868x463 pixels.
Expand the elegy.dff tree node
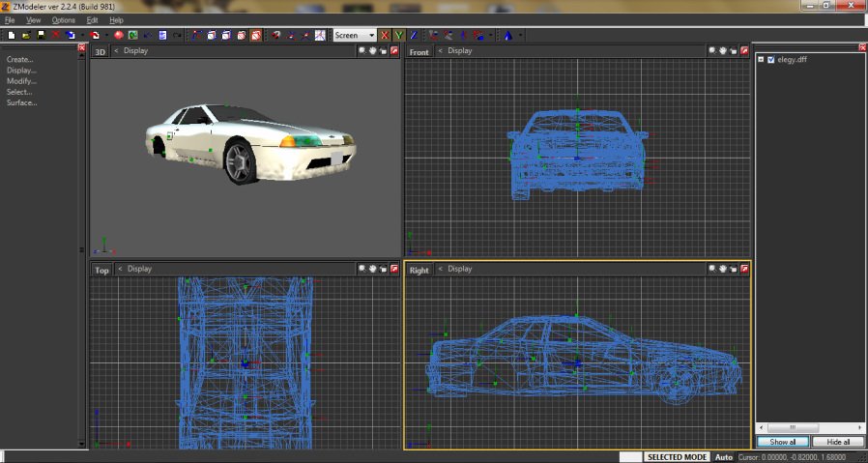click(761, 60)
